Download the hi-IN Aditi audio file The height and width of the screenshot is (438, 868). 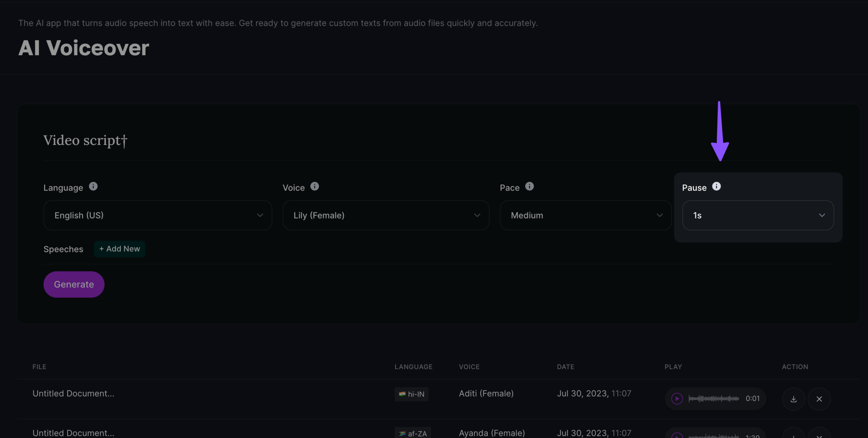tap(793, 399)
